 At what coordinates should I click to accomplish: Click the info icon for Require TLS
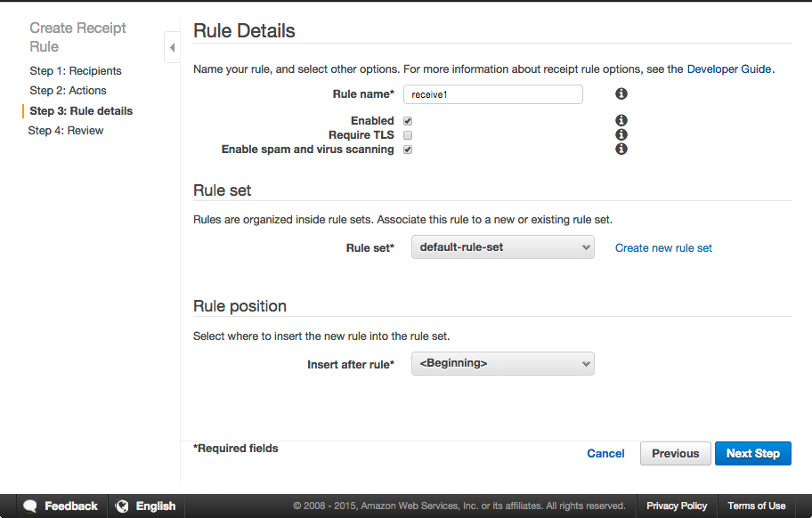point(621,134)
